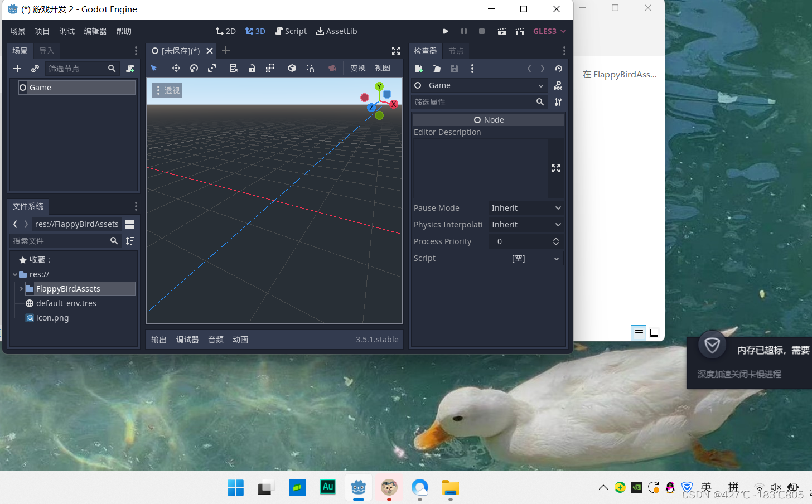Open Inspector extra resource options dots
Viewport: 812px width, 504px height.
472,69
